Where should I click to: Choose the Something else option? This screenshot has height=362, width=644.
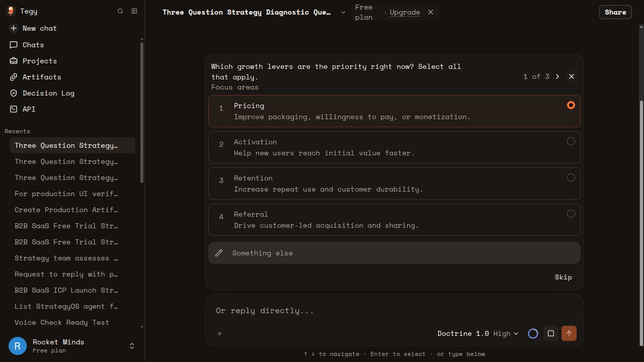click(394, 253)
